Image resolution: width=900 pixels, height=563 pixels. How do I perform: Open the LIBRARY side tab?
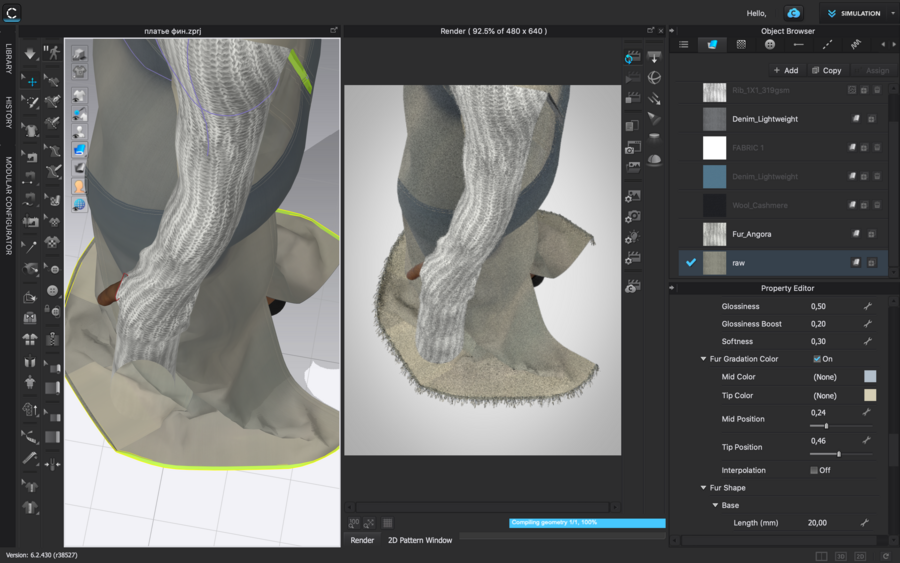coord(9,58)
